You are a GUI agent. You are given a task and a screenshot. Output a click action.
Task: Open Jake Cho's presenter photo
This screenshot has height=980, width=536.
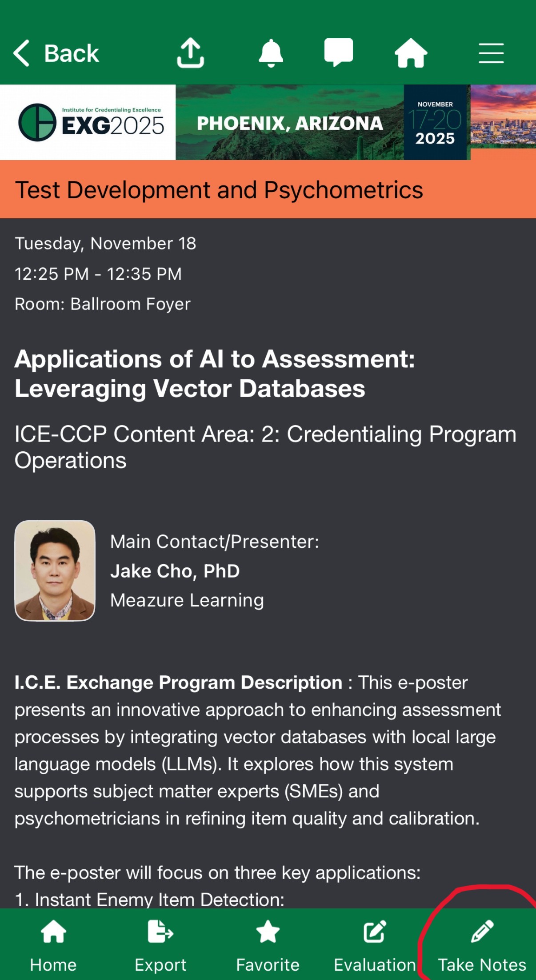click(55, 570)
